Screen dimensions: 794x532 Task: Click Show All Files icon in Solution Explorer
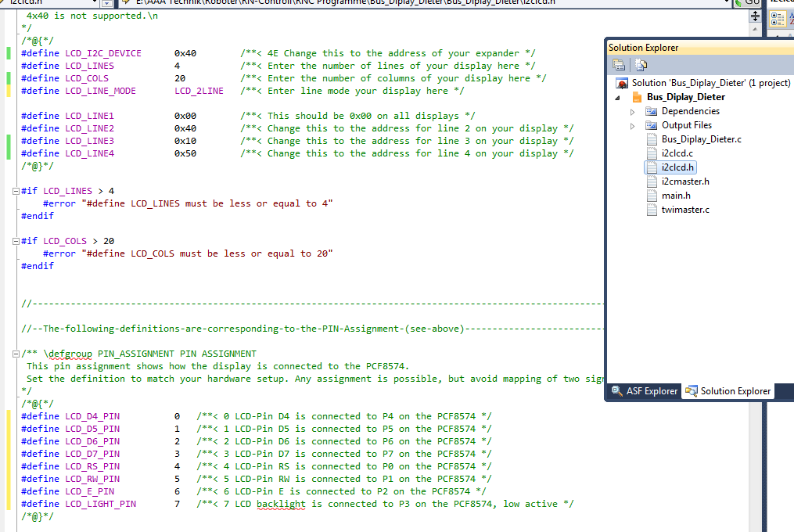(641, 65)
